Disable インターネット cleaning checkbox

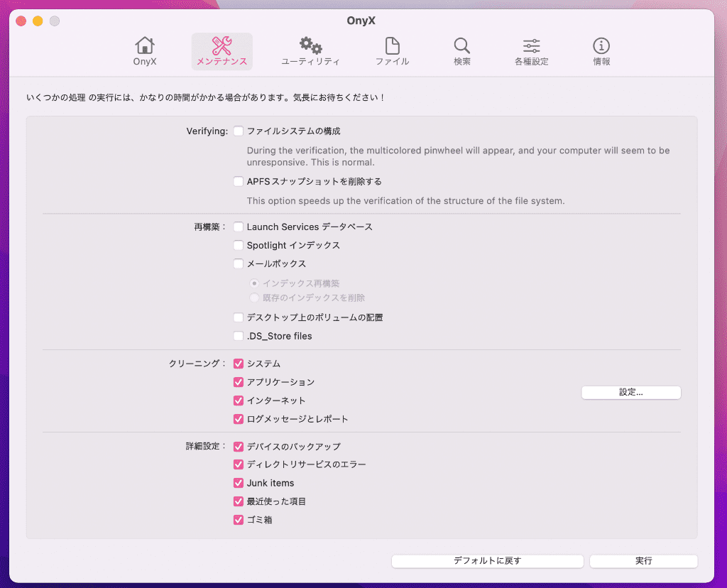[239, 401]
